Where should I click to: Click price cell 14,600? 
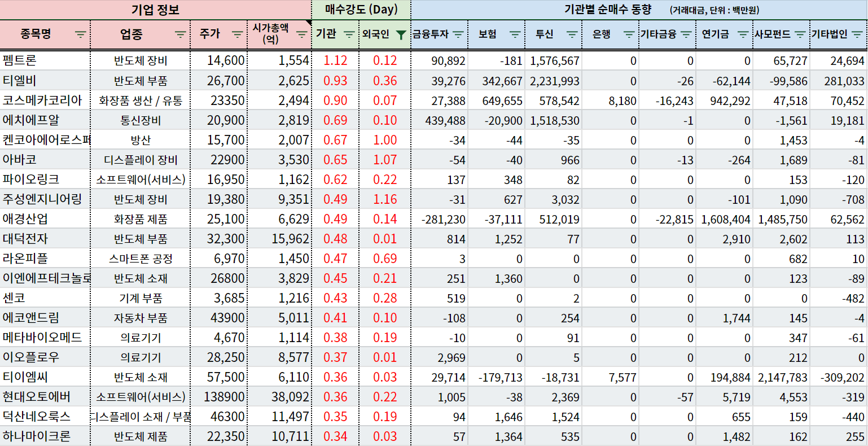[219, 60]
